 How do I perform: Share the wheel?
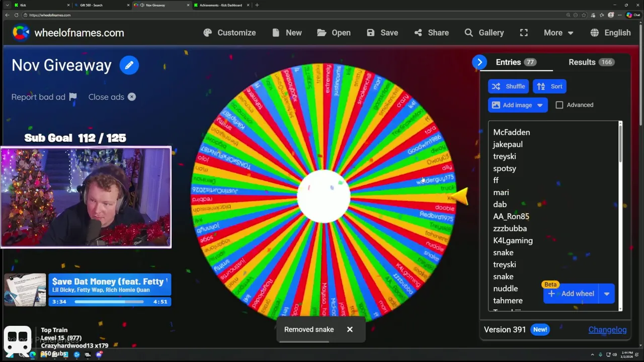431,33
